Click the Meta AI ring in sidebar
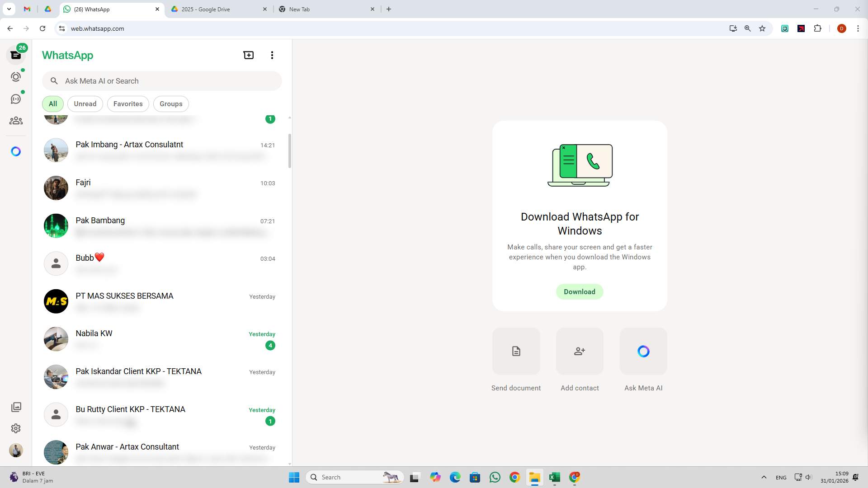868x488 pixels. (x=16, y=151)
